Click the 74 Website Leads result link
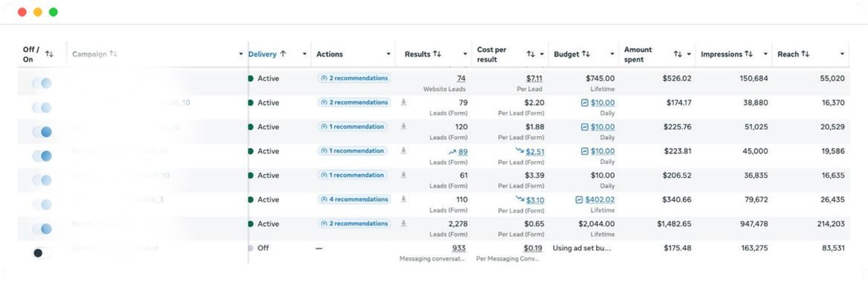The width and height of the screenshot is (868, 281). tap(461, 79)
